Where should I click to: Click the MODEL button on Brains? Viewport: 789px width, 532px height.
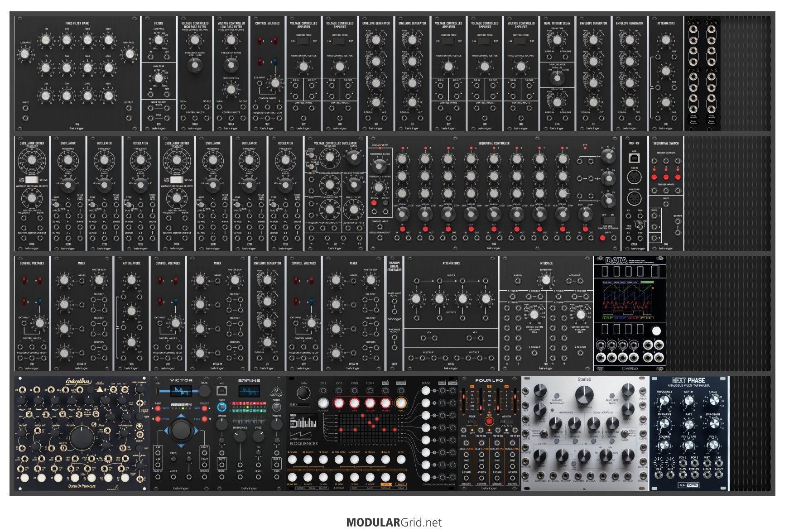(x=277, y=407)
